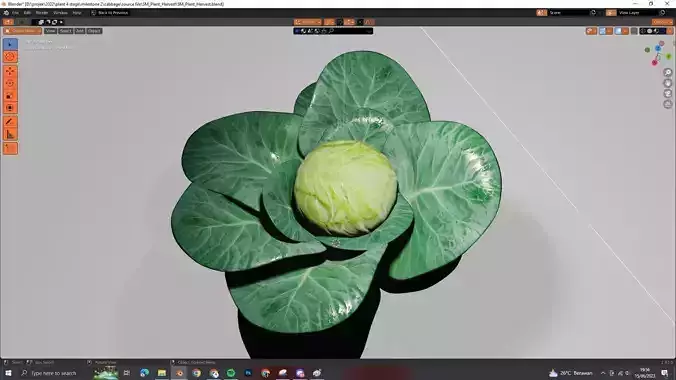
Task: Open Photoshop from the taskbar
Action: click(x=248, y=373)
